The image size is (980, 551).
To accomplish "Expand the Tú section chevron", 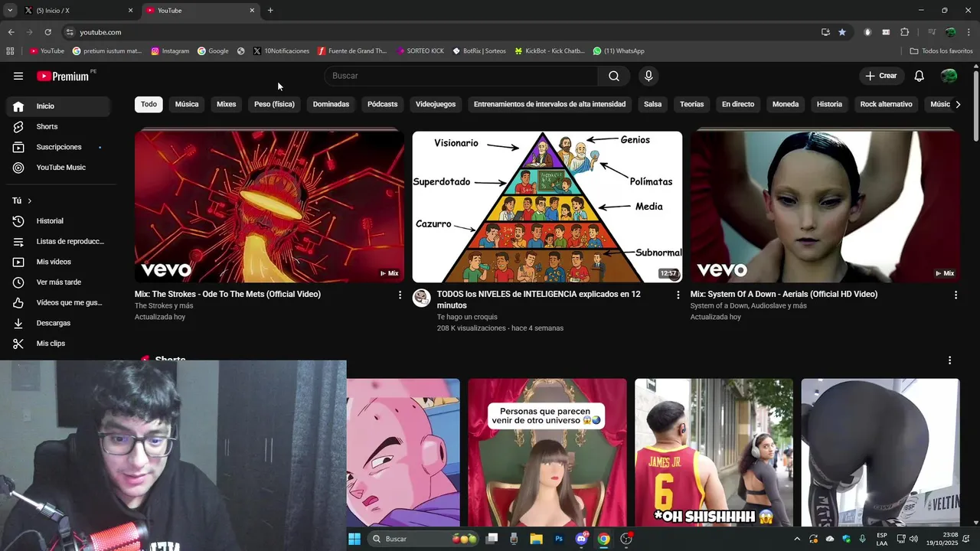I will pyautogui.click(x=29, y=201).
